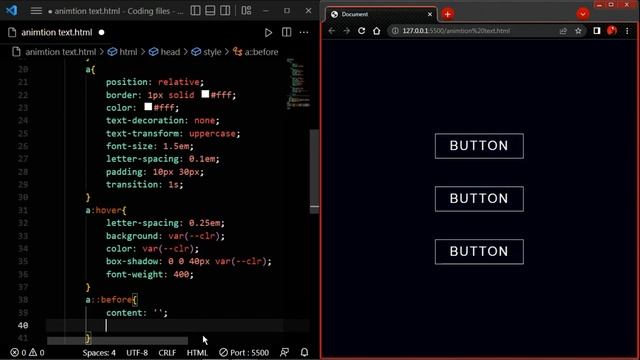Bookmark this page with star icon
Viewport: 640px width, 360px height.
click(578, 31)
